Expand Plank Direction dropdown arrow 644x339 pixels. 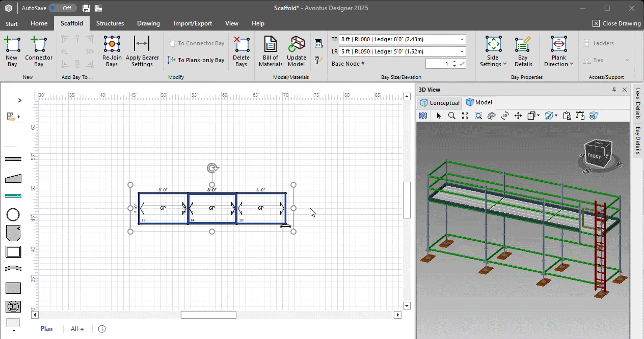click(x=572, y=64)
